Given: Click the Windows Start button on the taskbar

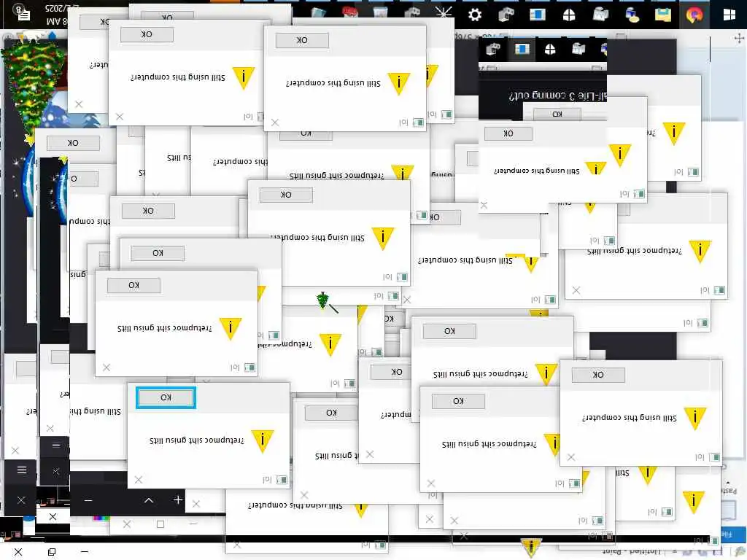Looking at the screenshot, I should (729, 15).
